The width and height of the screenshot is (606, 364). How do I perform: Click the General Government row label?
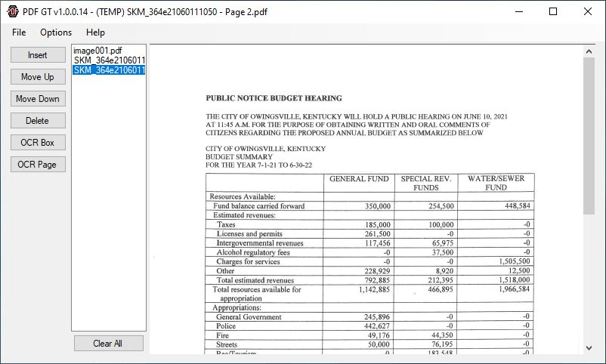[x=249, y=317]
